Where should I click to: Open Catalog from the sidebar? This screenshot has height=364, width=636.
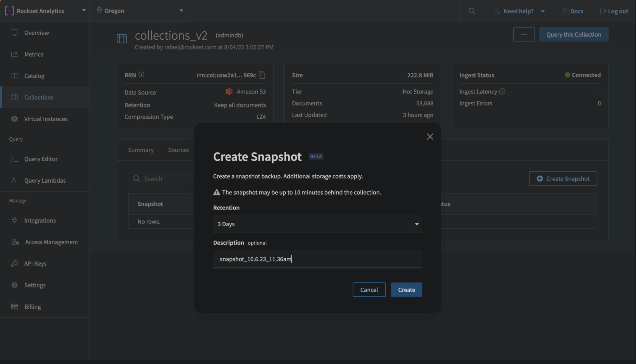point(45,76)
